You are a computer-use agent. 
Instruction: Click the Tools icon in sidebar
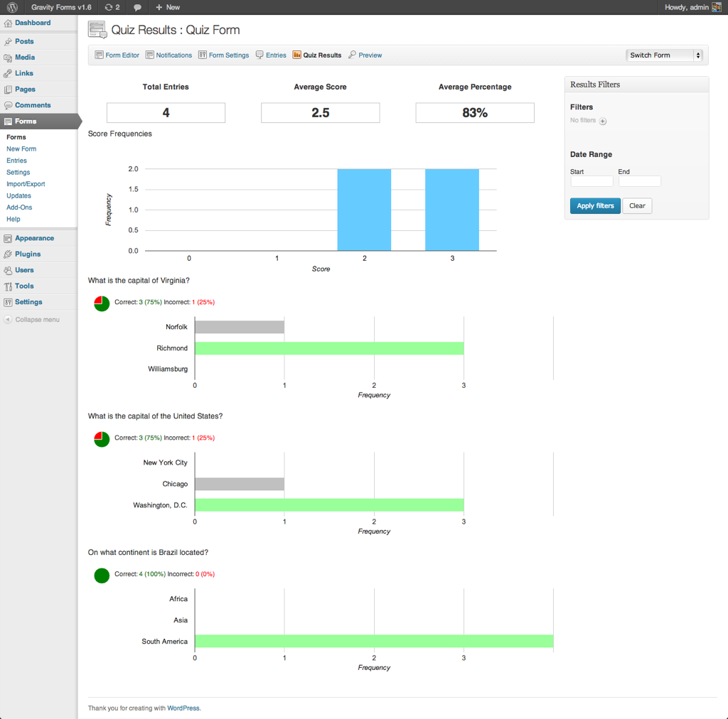(8, 286)
